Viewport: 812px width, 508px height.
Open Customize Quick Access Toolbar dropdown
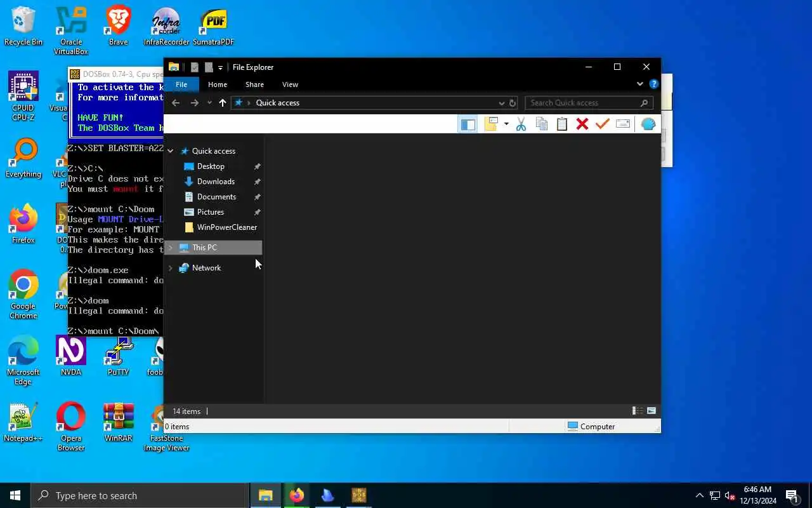click(x=220, y=67)
